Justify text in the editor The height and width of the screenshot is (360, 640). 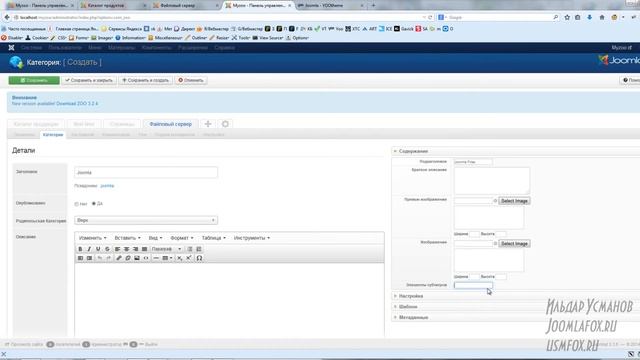coord(144,249)
